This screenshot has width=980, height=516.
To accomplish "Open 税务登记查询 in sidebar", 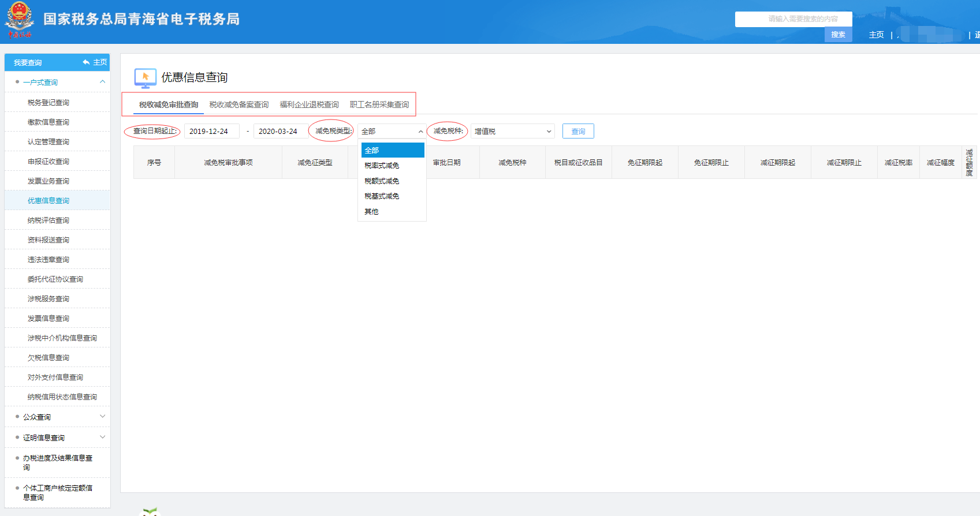I will click(x=57, y=103).
